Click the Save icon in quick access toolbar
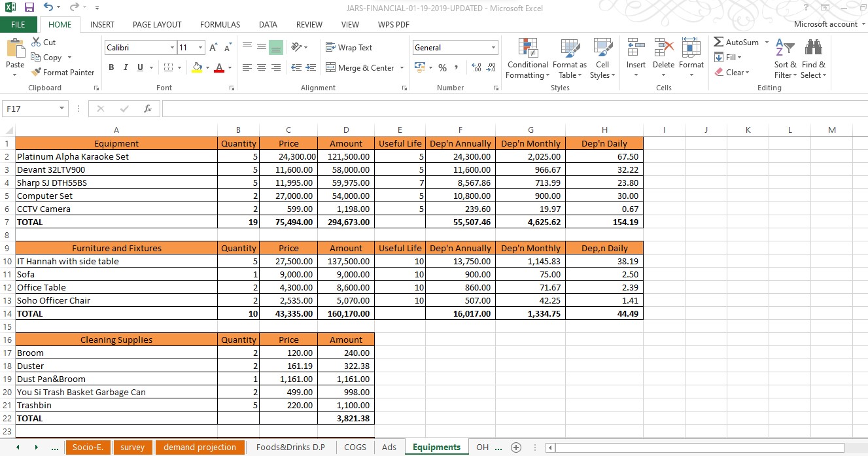The height and width of the screenshot is (456, 868). tap(29, 8)
